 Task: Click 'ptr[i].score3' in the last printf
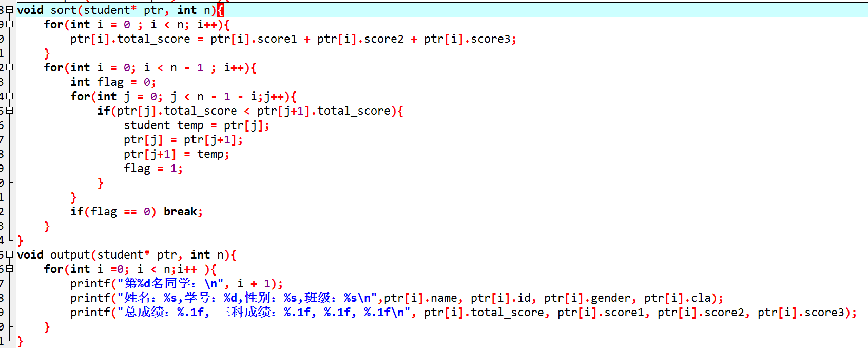click(801, 312)
